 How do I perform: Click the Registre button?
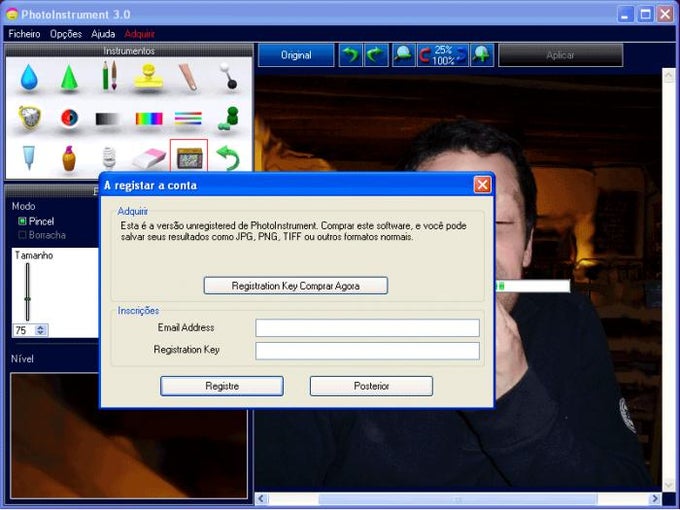pos(222,386)
